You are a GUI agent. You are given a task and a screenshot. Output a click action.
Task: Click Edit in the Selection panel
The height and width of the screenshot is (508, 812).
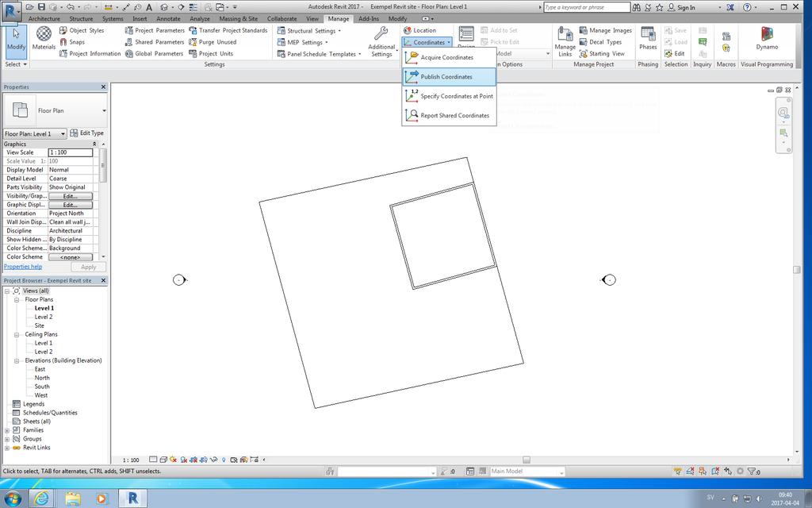675,53
